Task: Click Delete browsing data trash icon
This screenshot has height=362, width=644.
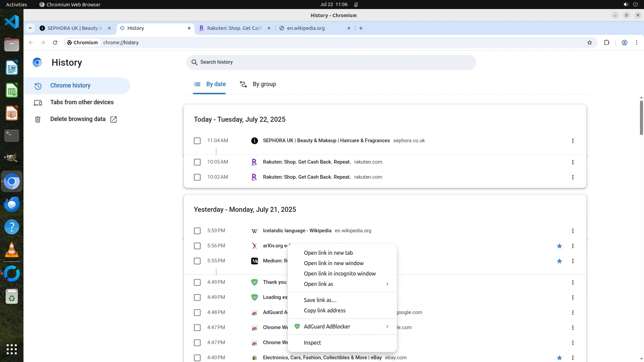Action: click(38, 119)
